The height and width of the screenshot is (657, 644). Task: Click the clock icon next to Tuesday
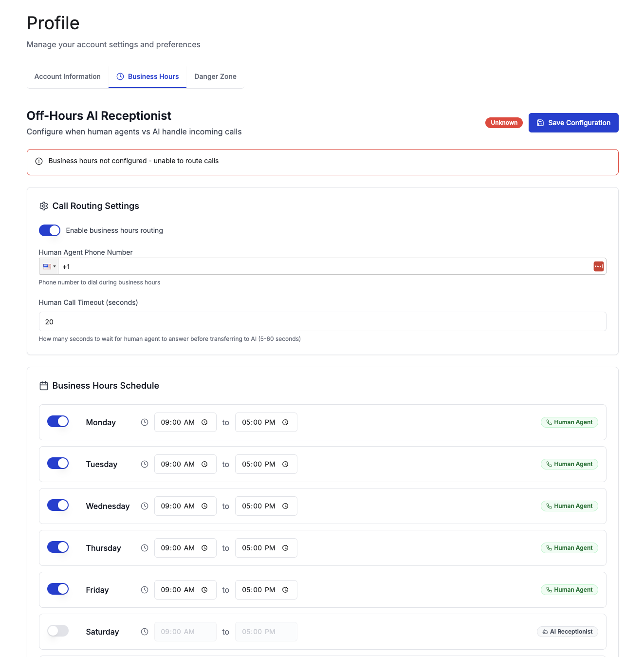coord(145,464)
